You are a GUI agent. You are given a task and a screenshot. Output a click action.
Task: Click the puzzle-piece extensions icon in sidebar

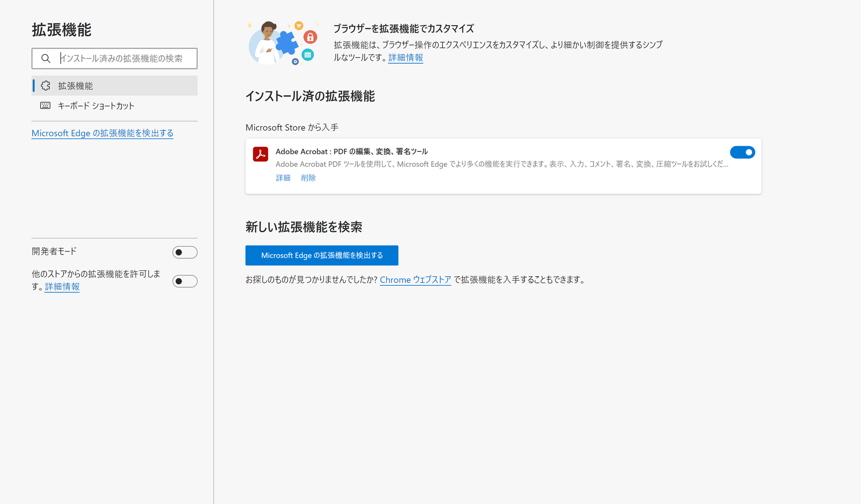(x=46, y=86)
